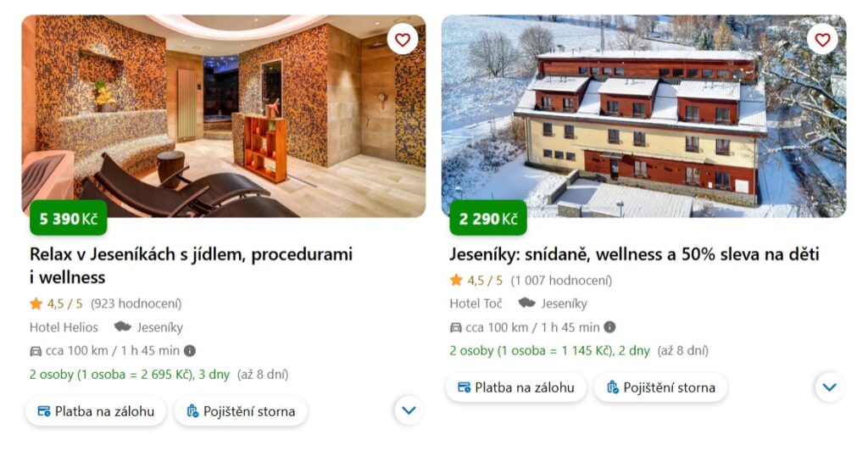Click the car icon by Toč distance
Screen dimensions: 868x451
[455, 327]
